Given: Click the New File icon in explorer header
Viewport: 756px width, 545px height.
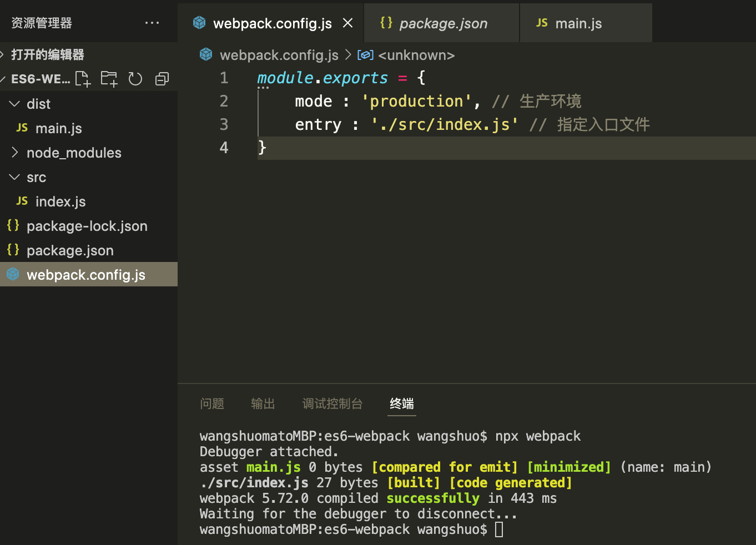Looking at the screenshot, I should click(83, 79).
